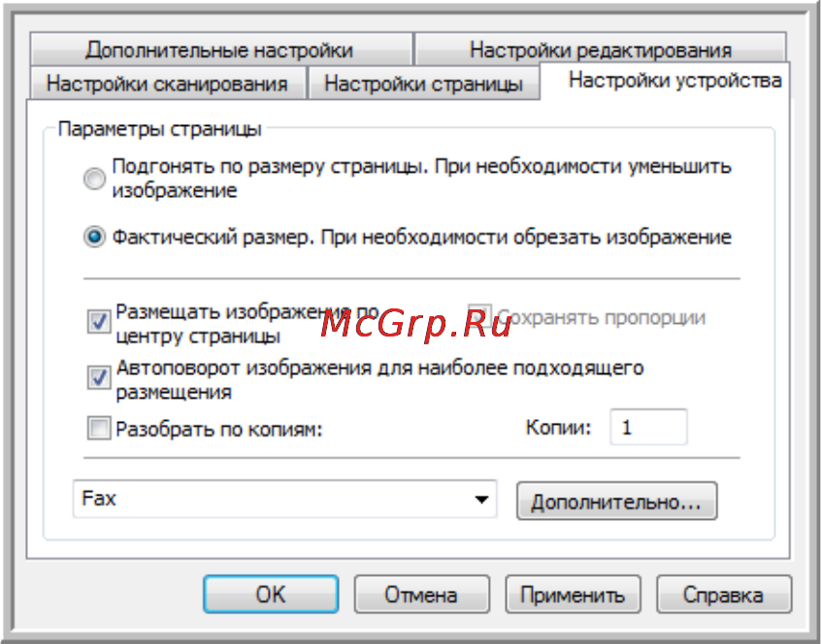This screenshot has width=821, height=644.
Task: Click the Применить button
Action: coord(573,595)
